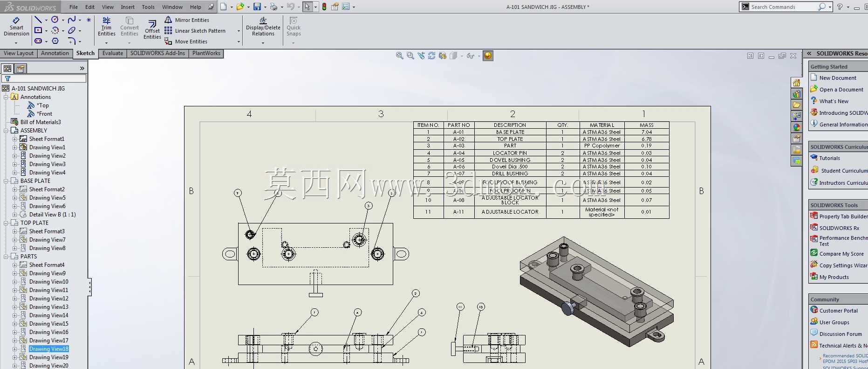Click the Select cursor tool
Screen dimensions: 868x369
point(307,7)
